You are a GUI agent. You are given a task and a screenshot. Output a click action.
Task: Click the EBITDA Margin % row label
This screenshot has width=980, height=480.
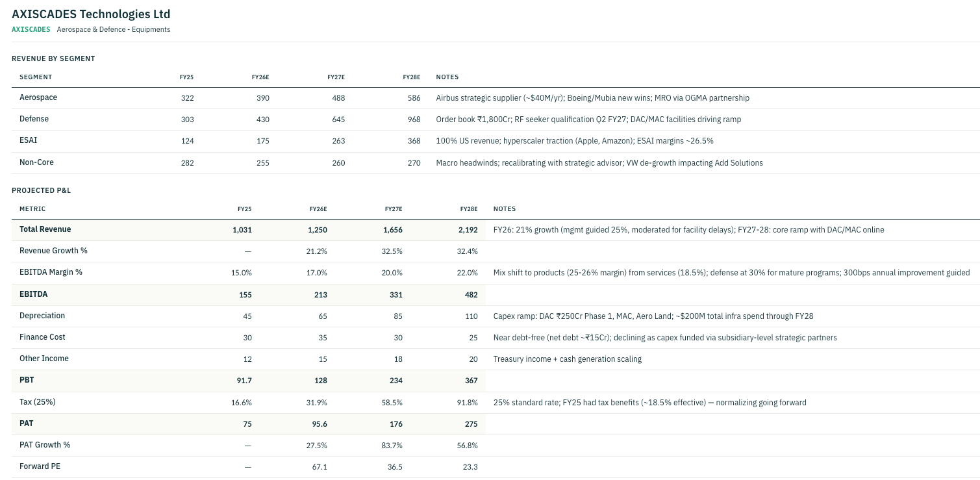coord(51,272)
